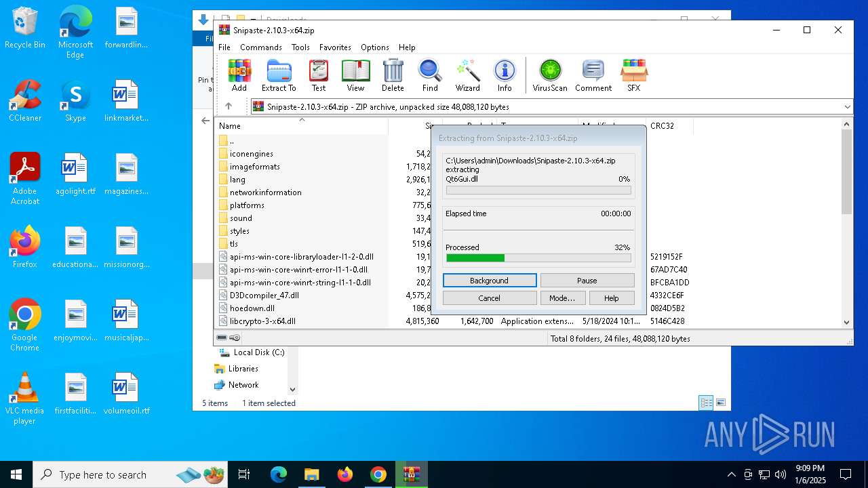Click the Mode... button
This screenshot has width=868, height=488.
point(562,298)
